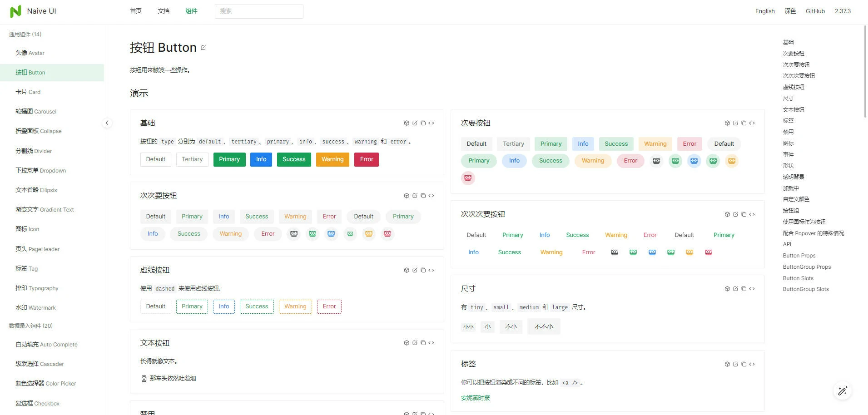The image size is (868, 415).
Task: Open the GitHub repository link
Action: 814,11
